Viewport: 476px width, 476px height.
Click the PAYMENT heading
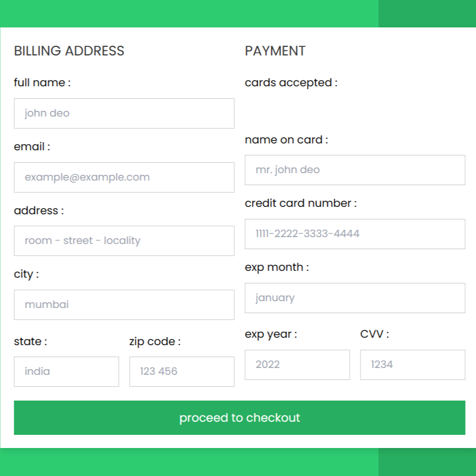click(275, 51)
